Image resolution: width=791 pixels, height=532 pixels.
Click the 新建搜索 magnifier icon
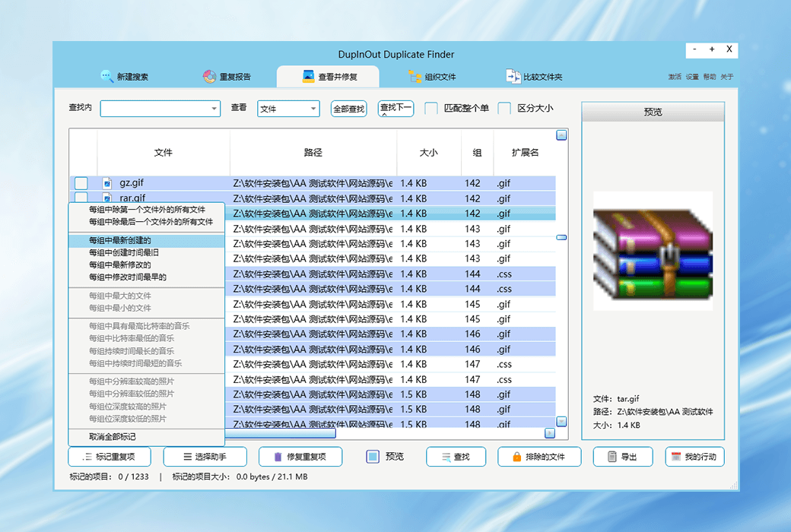click(106, 76)
